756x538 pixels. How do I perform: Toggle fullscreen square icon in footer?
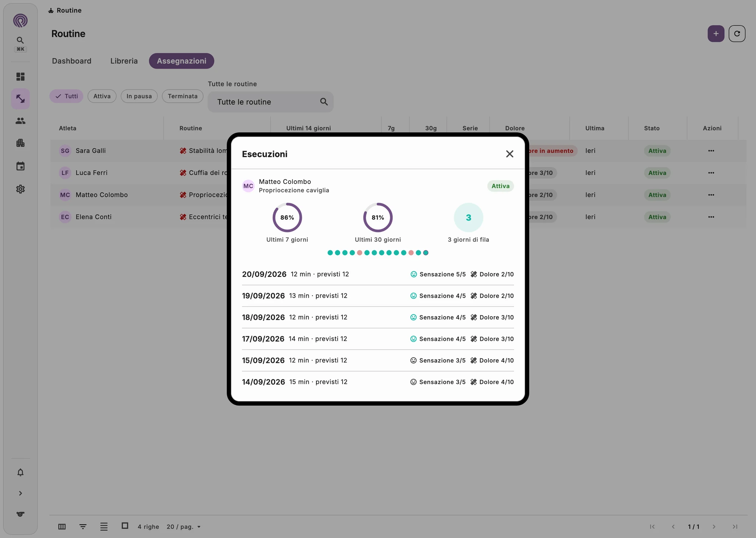125,526
